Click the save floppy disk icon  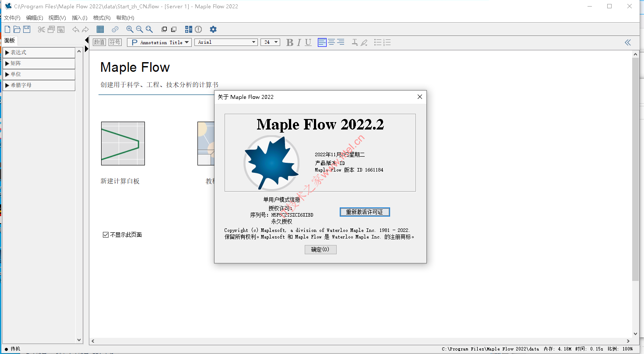pyautogui.click(x=27, y=29)
